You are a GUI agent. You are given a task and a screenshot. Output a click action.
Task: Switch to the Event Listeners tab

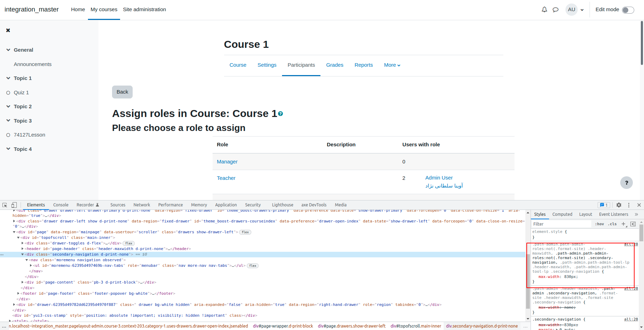(613, 214)
